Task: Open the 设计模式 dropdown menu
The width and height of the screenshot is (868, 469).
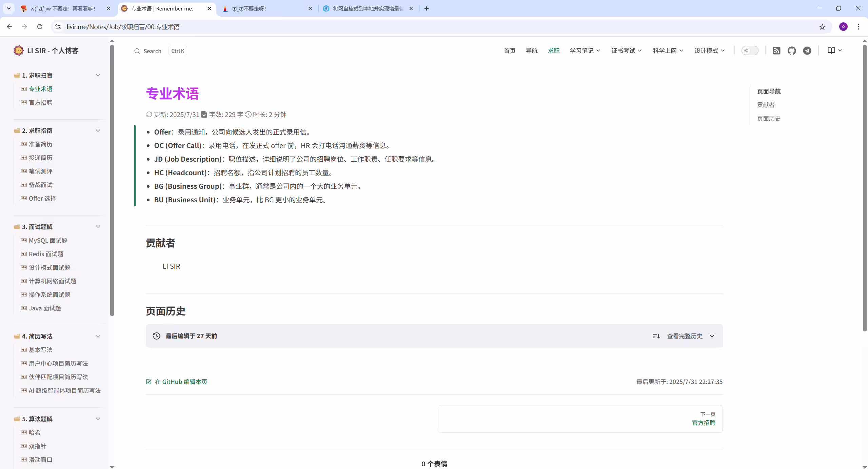Action: (710, 51)
